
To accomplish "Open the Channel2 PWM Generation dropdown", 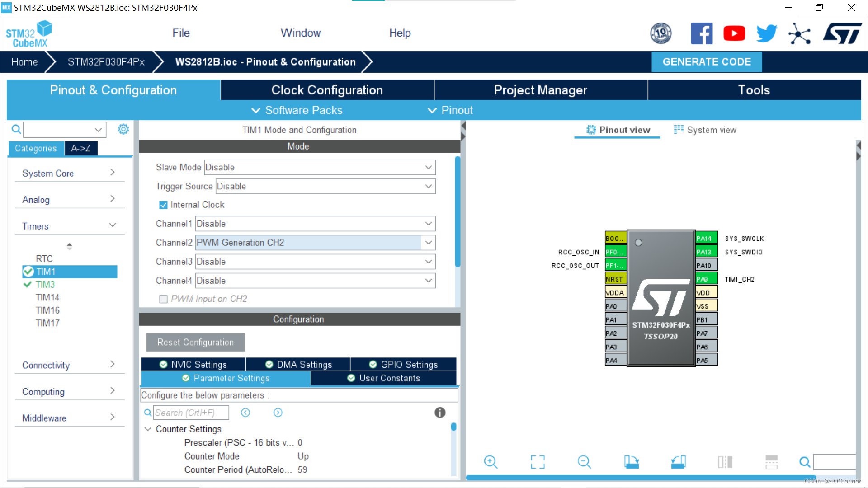I will pyautogui.click(x=429, y=243).
